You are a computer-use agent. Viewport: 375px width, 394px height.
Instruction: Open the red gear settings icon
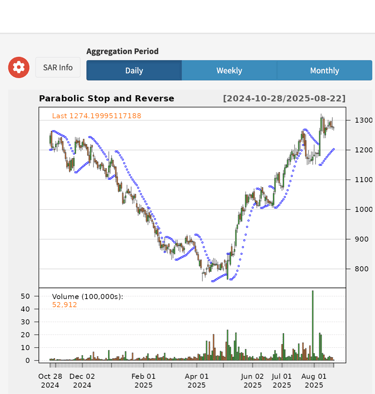(x=19, y=67)
